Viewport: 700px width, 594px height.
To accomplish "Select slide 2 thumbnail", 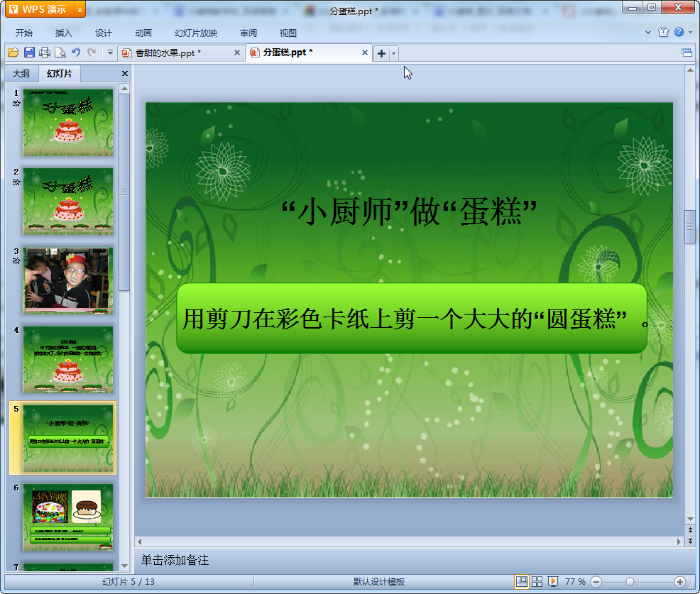I will pos(68,202).
